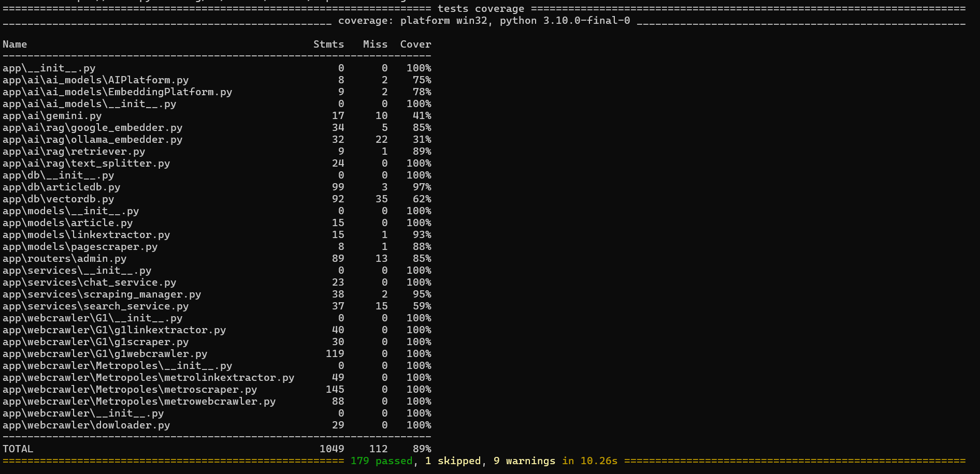Click the 179 passed summary text
The image size is (980, 474).
click(x=382, y=461)
